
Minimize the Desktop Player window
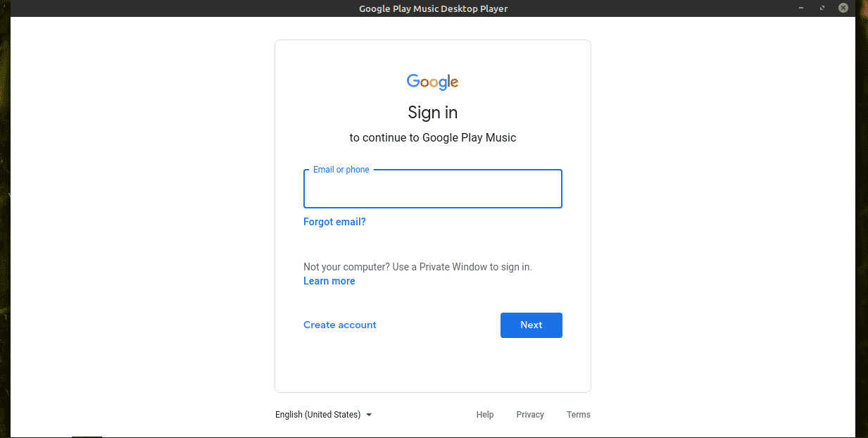802,8
